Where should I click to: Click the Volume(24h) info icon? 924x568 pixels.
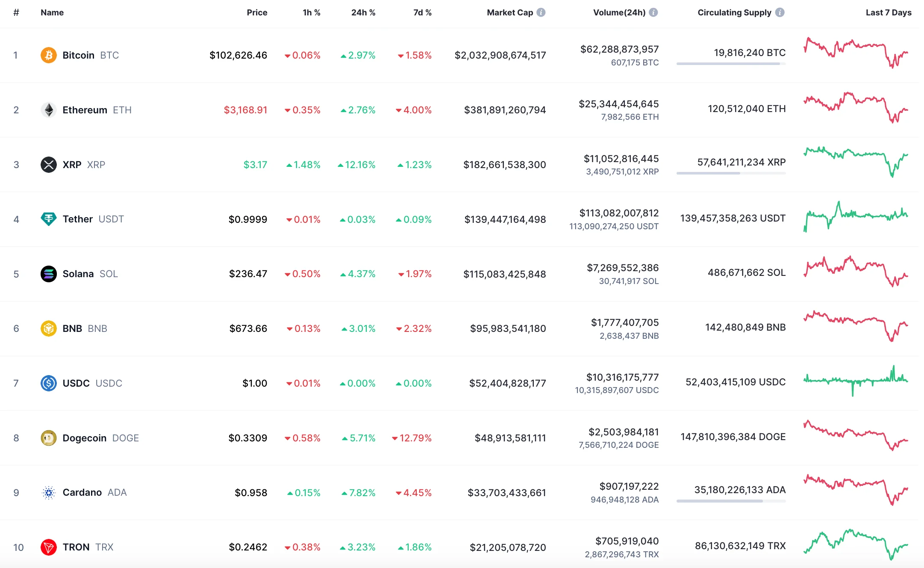(653, 12)
